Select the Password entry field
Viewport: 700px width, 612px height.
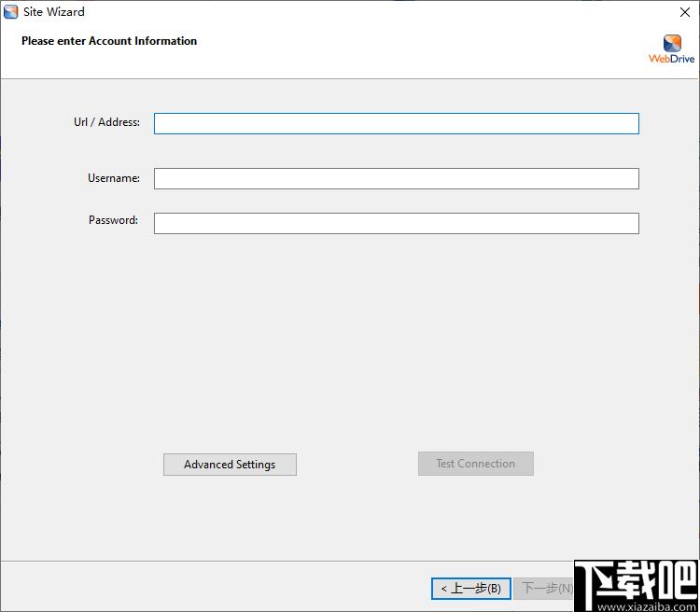pyautogui.click(x=396, y=223)
